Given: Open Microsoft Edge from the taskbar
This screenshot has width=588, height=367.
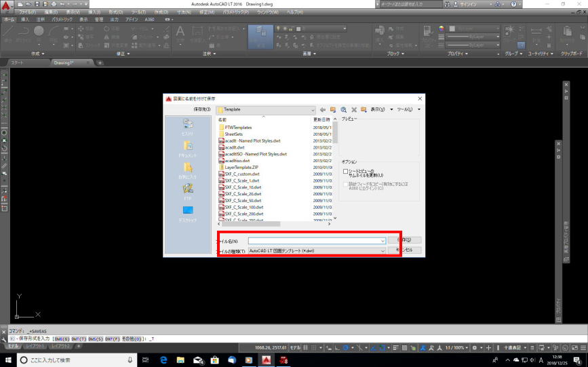Looking at the screenshot, I should (163, 360).
